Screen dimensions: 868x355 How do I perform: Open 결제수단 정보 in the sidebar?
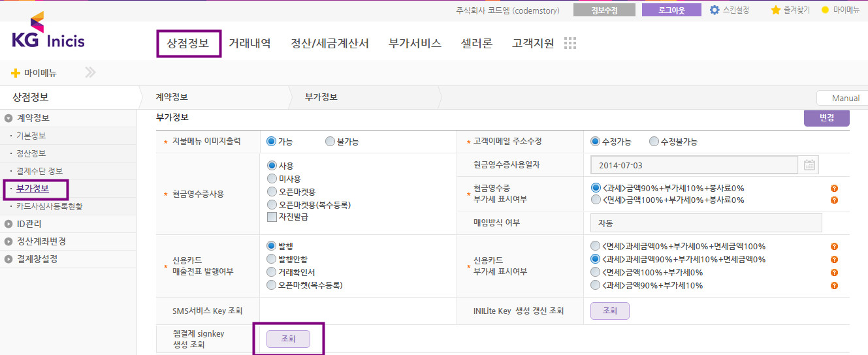(39, 171)
